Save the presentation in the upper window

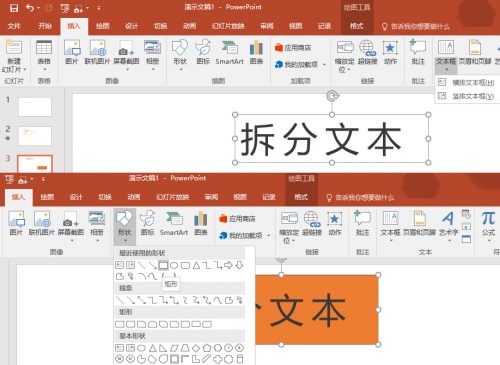tap(14, 8)
